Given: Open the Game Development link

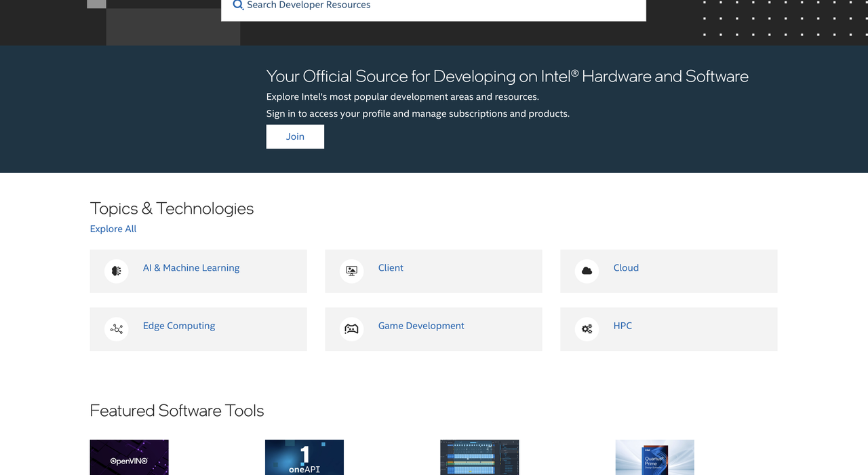Looking at the screenshot, I should (421, 326).
